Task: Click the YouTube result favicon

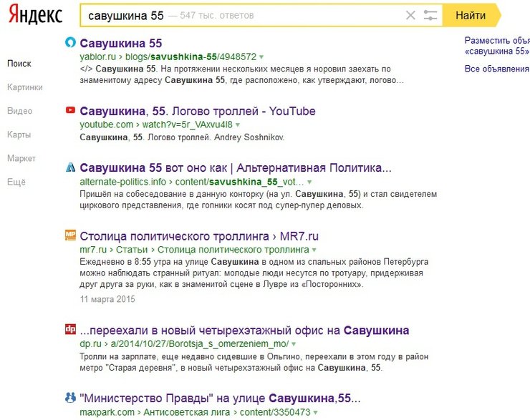Action: pyautogui.click(x=70, y=111)
